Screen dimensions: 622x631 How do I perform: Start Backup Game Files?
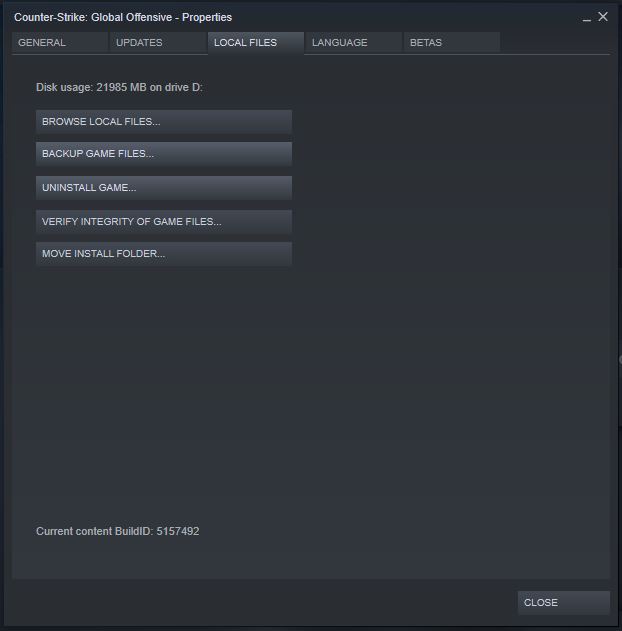[164, 153]
